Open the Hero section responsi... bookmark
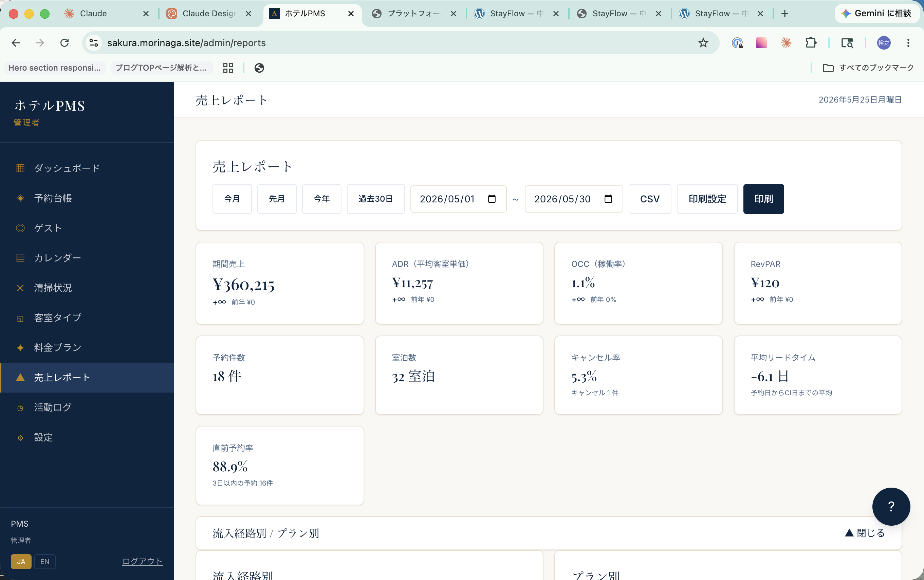 (x=54, y=68)
